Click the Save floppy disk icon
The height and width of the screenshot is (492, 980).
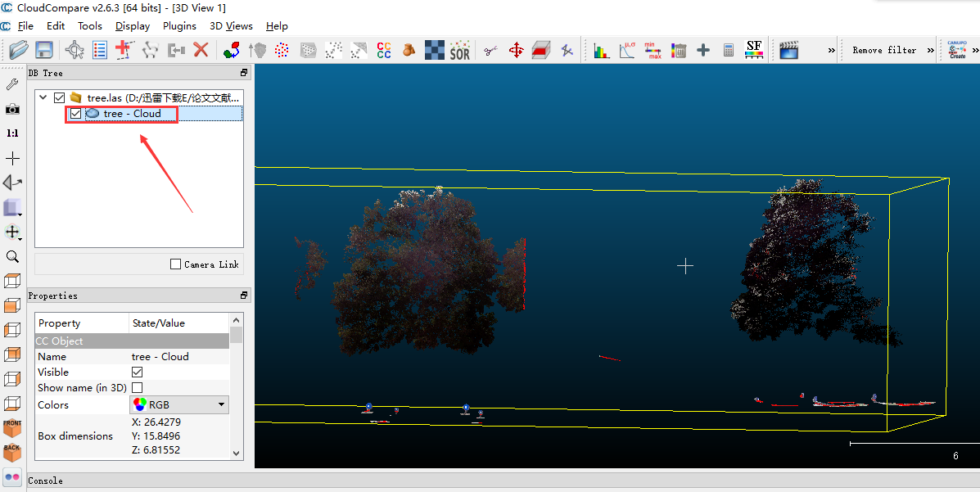tap(43, 51)
